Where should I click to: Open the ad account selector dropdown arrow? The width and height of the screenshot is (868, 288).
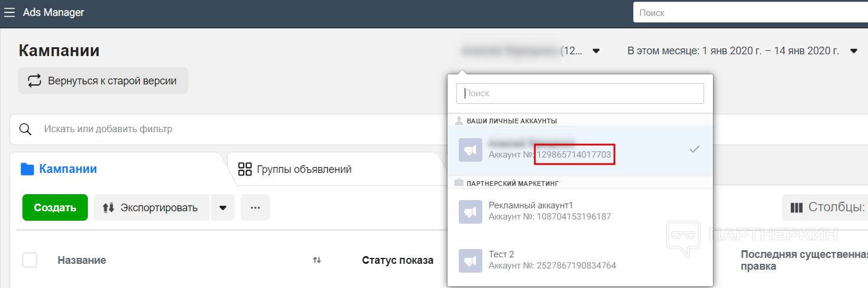[596, 51]
